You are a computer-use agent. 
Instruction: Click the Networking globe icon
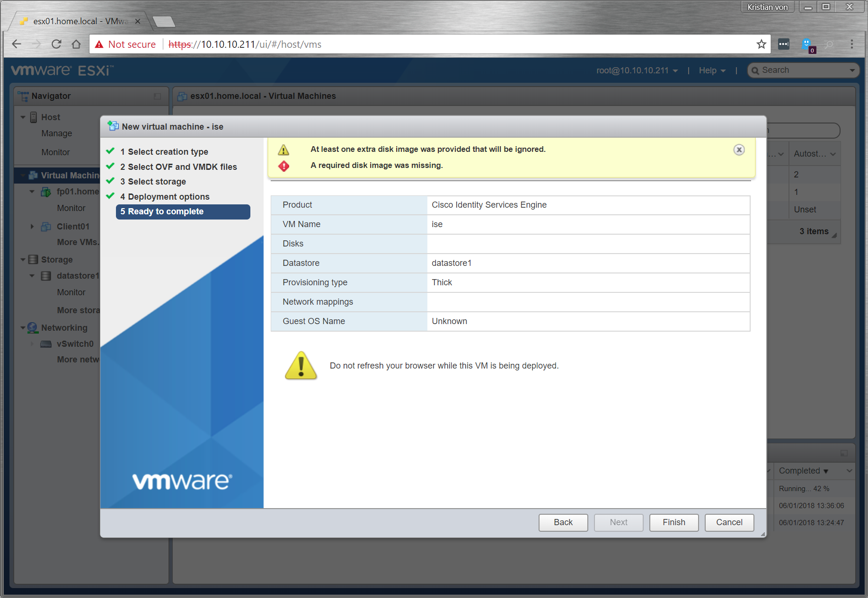(x=33, y=327)
